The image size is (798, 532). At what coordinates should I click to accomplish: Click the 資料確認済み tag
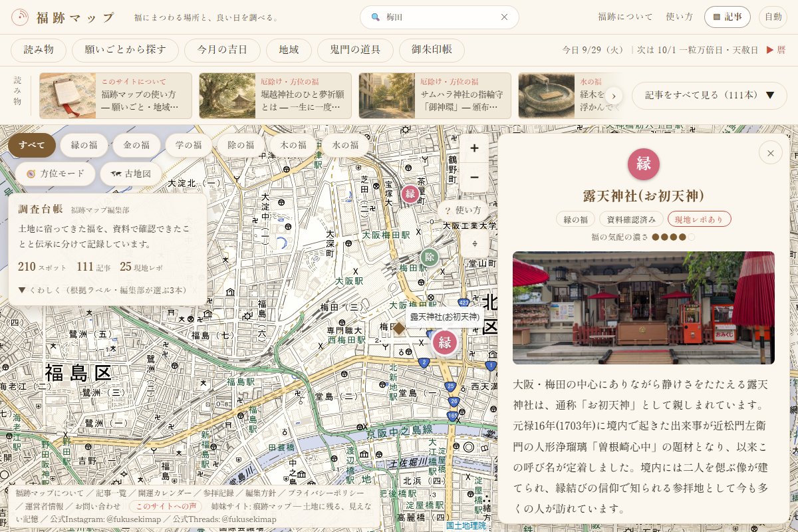631,219
